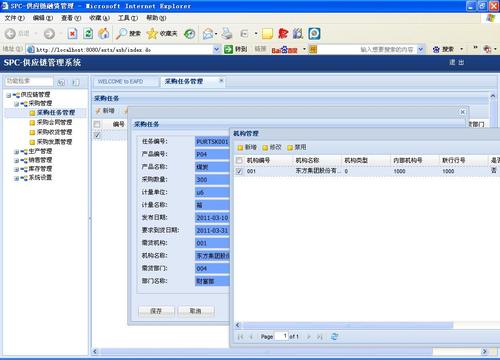Click the horizontal scrollbar in 机构管理 grid
Screen dimensions: 500x360
coord(348,325)
